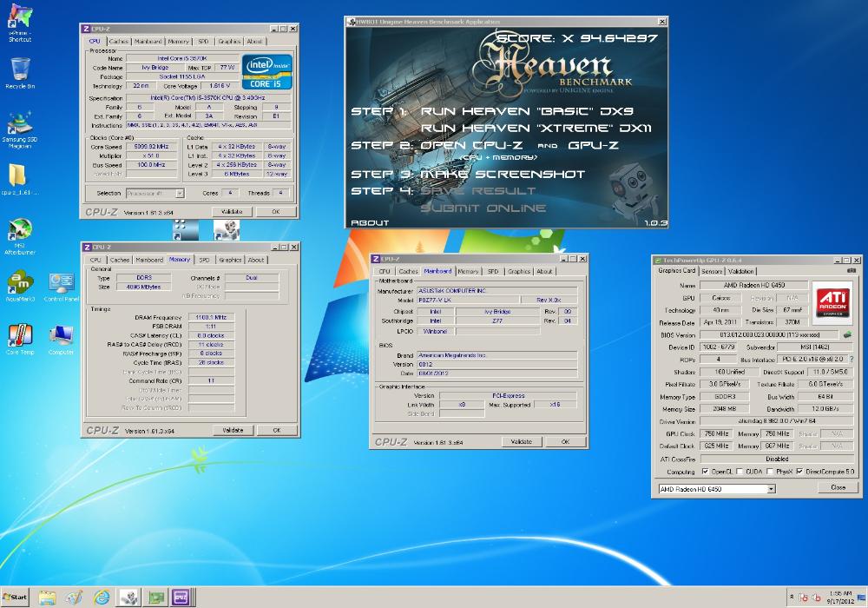The height and width of the screenshot is (608, 868).
Task: Click Save Result in Heaven app
Action: pos(477,191)
